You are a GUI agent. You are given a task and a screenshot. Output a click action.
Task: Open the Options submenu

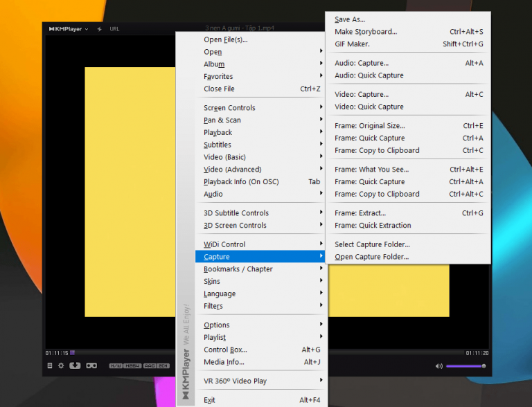[261, 325]
